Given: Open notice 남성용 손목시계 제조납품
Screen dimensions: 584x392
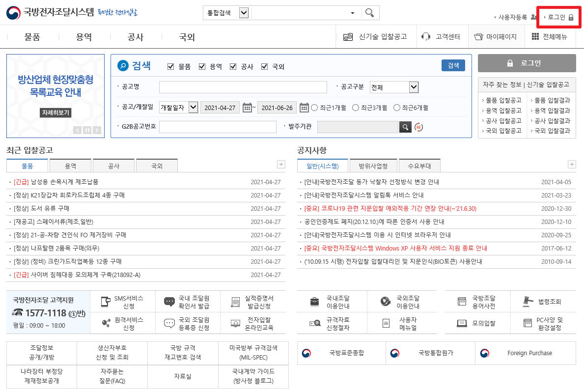Looking at the screenshot, I should (x=56, y=182).
